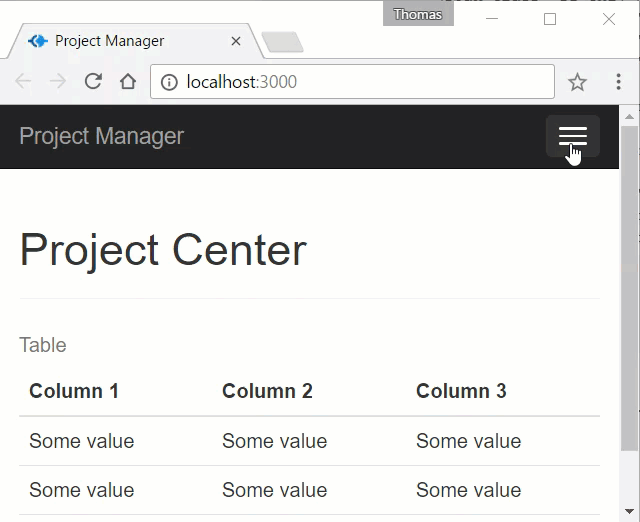Click the browser back arrow

click(x=23, y=82)
